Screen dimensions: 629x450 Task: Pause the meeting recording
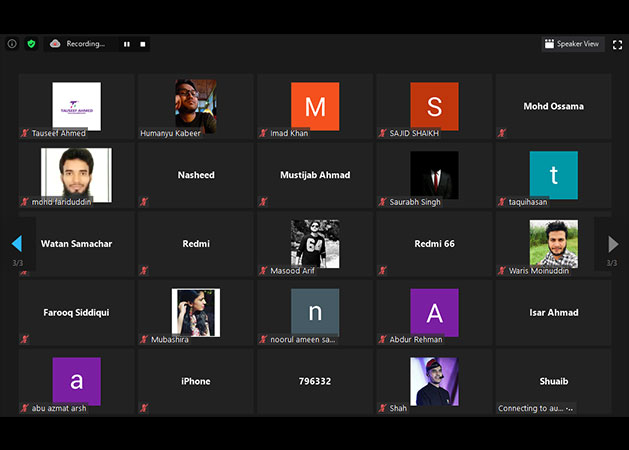[x=127, y=44]
